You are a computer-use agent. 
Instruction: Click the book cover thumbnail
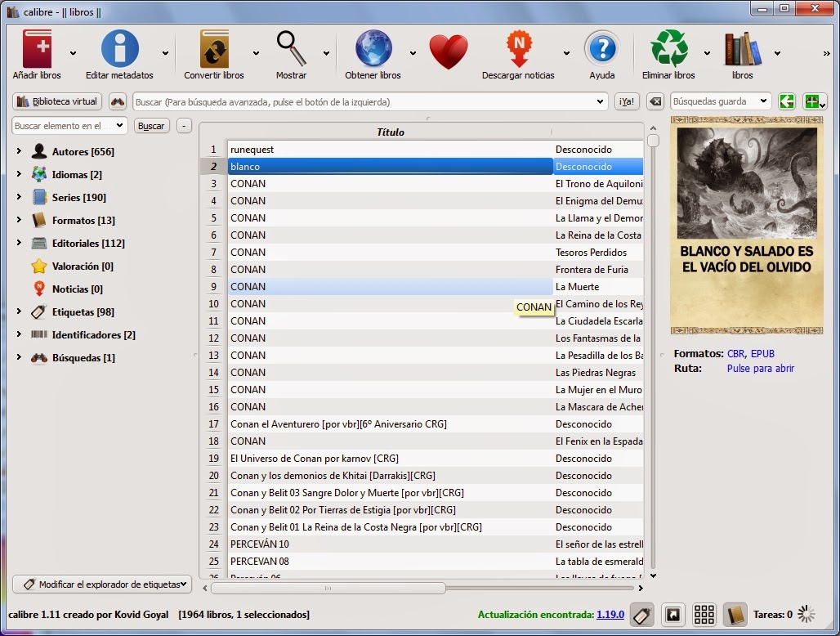coord(747,226)
